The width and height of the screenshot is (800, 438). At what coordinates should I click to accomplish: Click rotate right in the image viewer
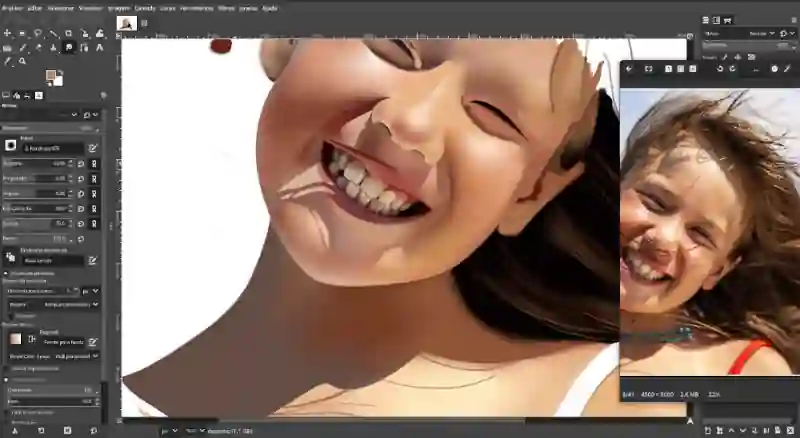coord(731,69)
